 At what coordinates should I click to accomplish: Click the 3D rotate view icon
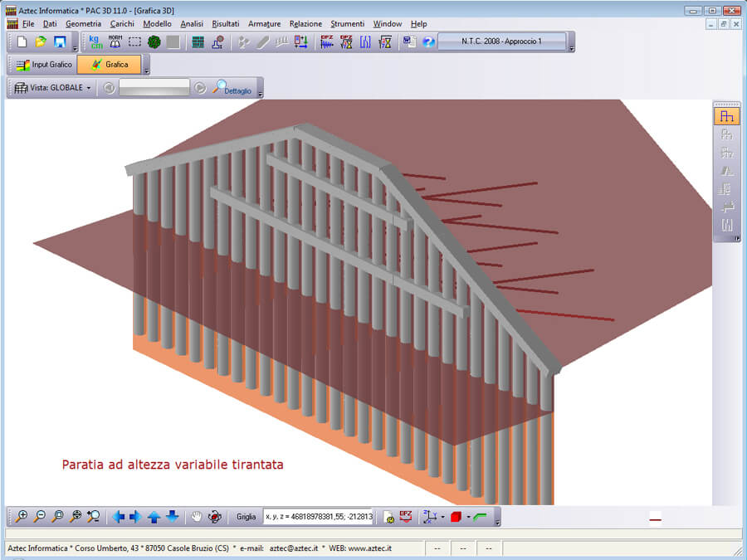point(215,516)
